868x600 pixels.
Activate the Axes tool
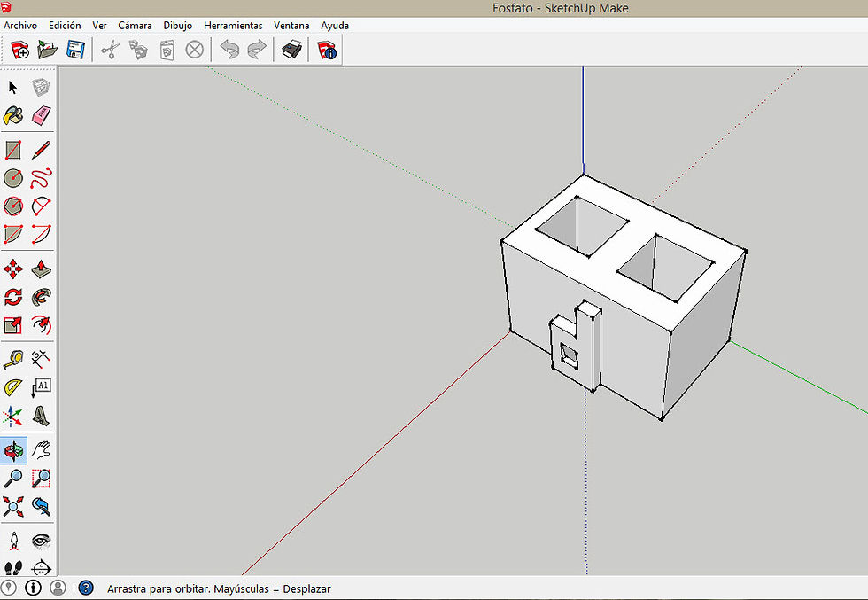tap(12, 416)
